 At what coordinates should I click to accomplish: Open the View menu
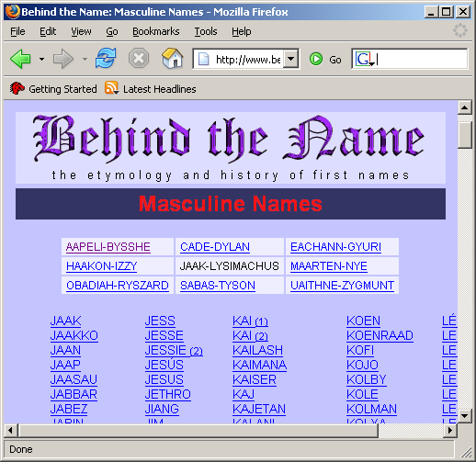pyautogui.click(x=81, y=31)
